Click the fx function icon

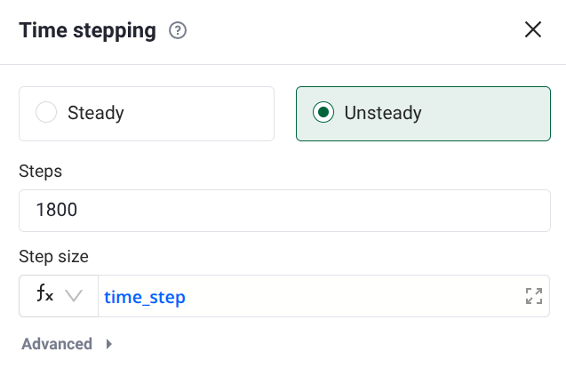[44, 296]
